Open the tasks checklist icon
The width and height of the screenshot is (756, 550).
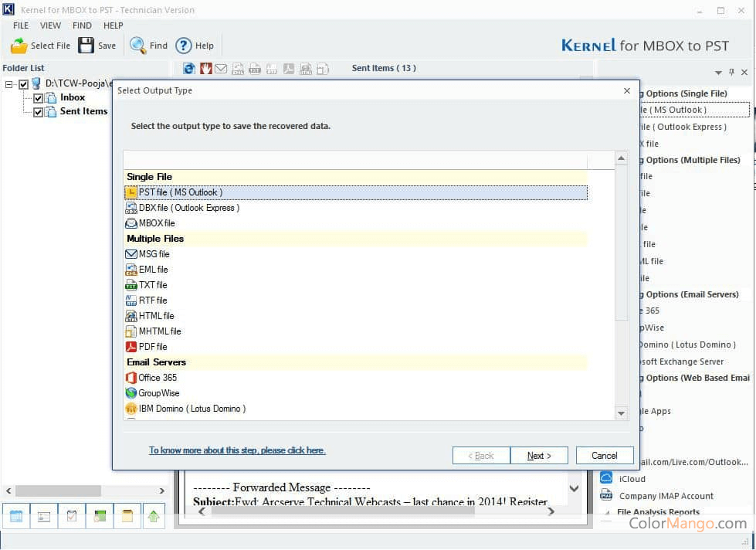[x=72, y=516]
